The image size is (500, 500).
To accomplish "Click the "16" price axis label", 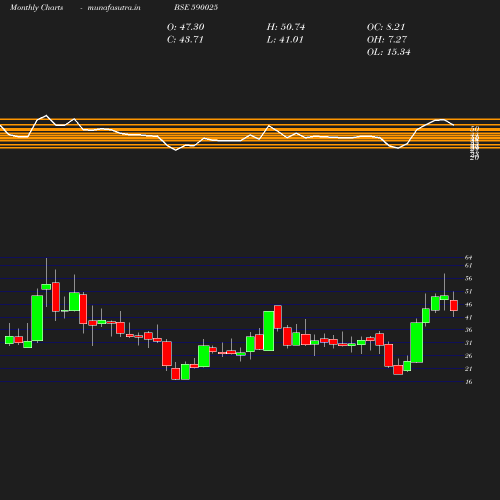I will [x=468, y=382].
